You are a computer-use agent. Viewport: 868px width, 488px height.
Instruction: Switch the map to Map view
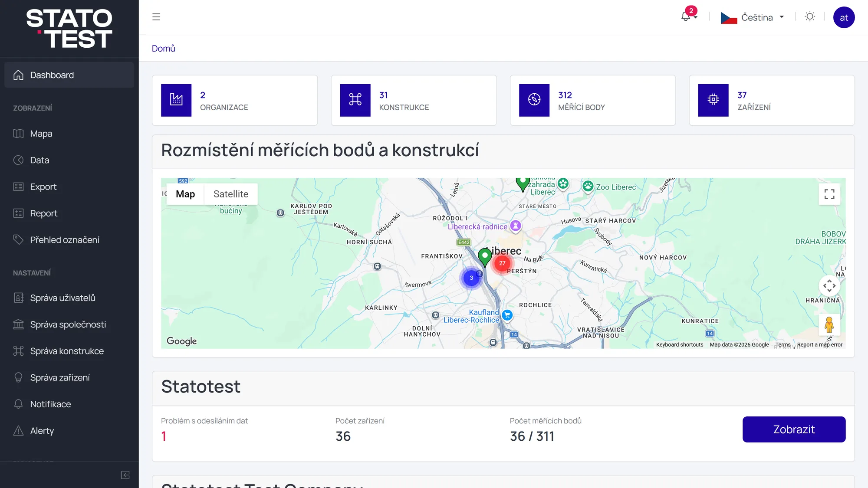pos(185,194)
